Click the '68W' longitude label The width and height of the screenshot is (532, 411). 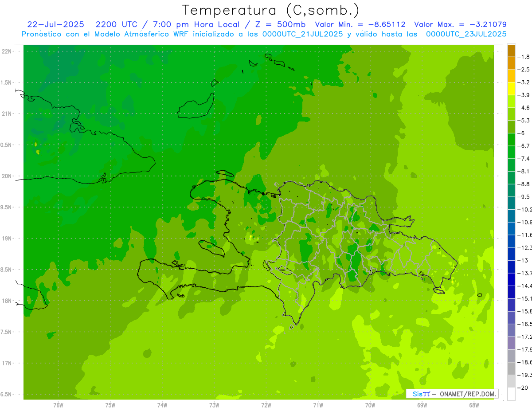[473, 405]
